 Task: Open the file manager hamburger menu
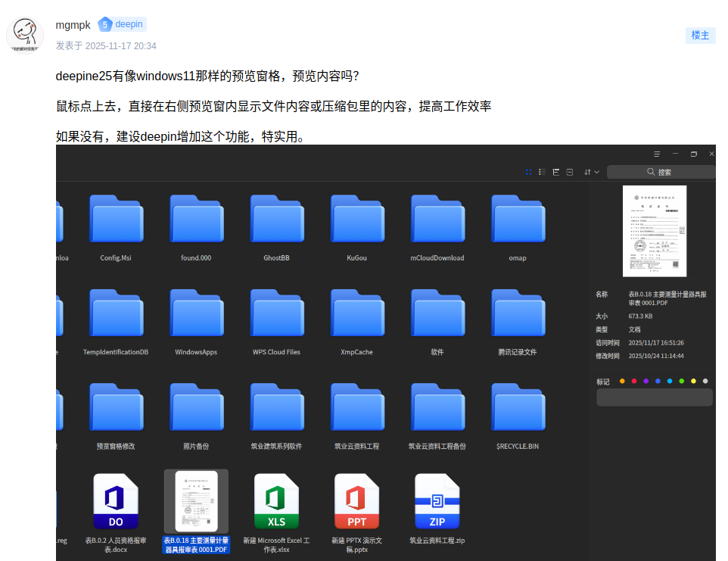tap(657, 154)
